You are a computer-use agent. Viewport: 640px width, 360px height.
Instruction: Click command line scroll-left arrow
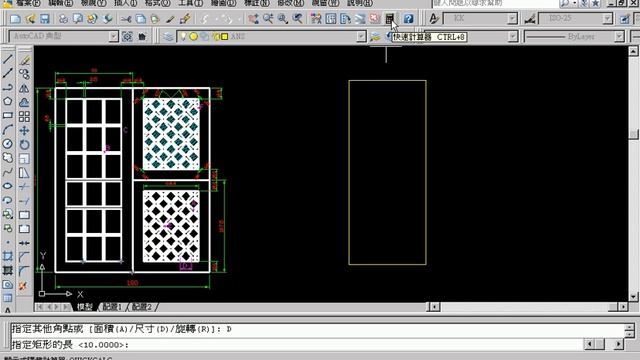point(589,344)
